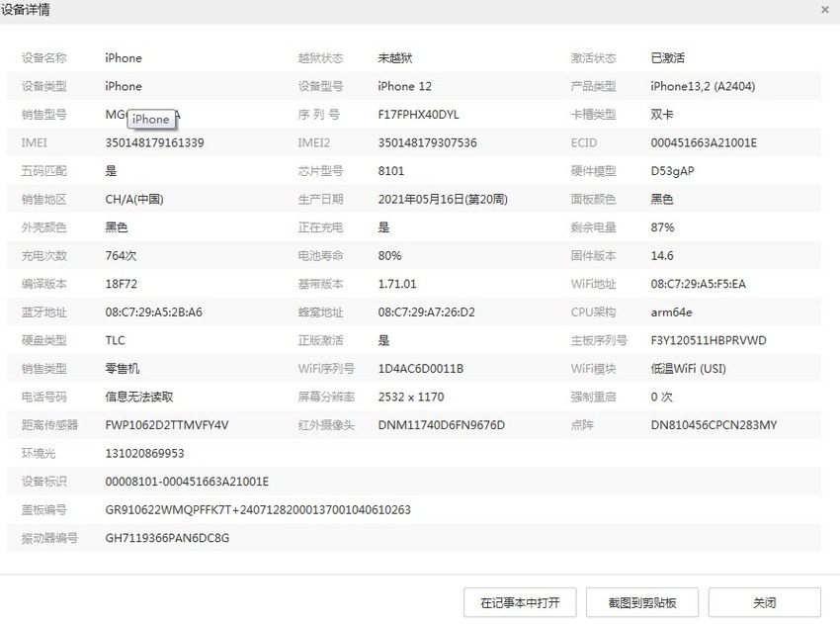Click the baseband version 1.71.01
The width and height of the screenshot is (840, 624).
[x=397, y=284]
